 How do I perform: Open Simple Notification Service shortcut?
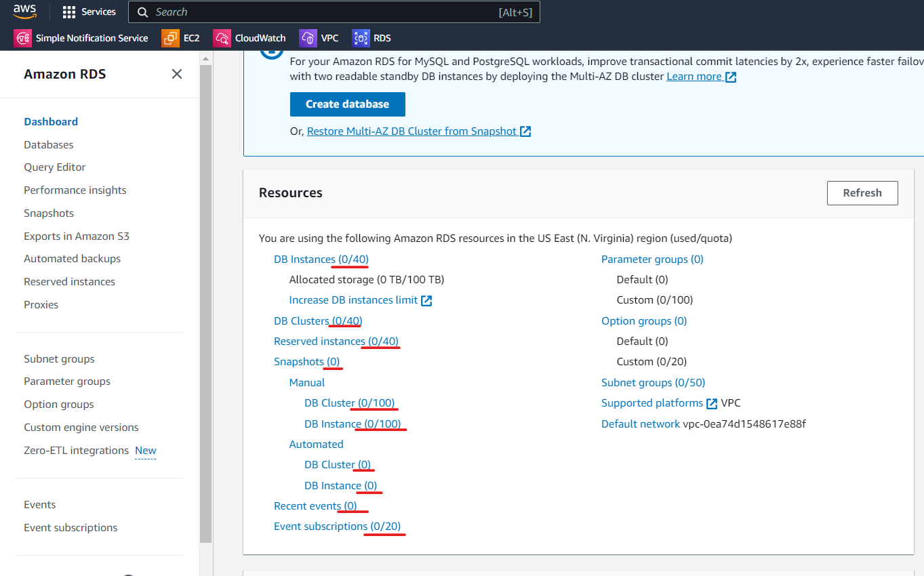pos(92,38)
